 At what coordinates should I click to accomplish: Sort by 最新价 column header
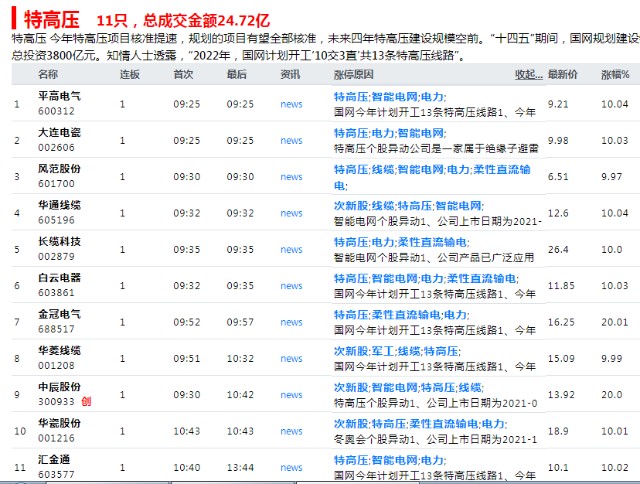[562, 74]
